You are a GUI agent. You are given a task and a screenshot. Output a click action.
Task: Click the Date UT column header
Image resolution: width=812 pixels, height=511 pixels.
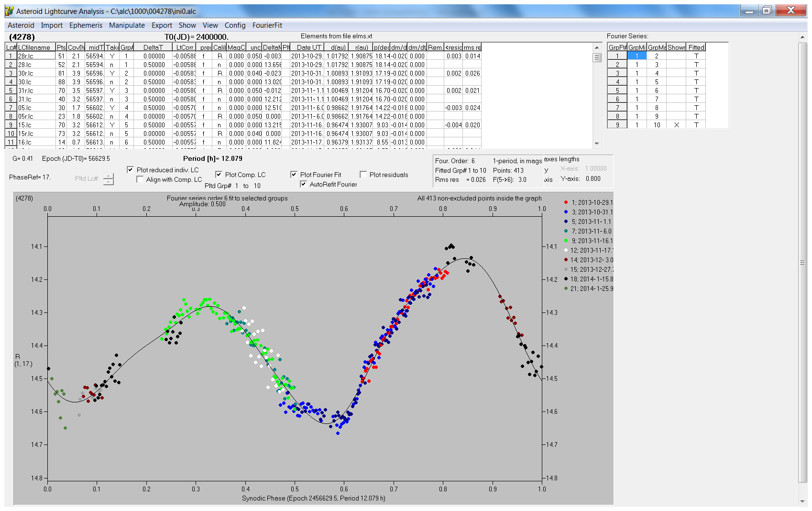pyautogui.click(x=308, y=47)
